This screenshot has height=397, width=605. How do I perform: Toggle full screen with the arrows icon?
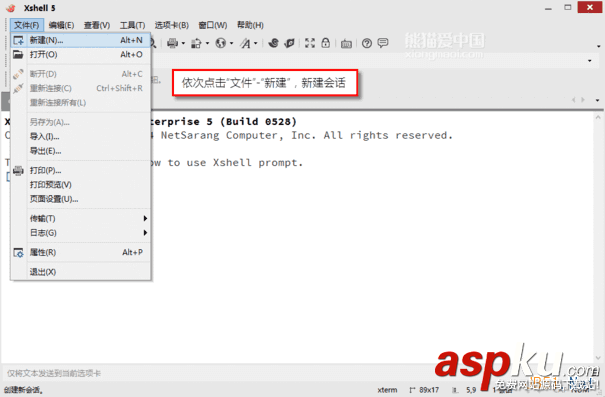pos(310,43)
